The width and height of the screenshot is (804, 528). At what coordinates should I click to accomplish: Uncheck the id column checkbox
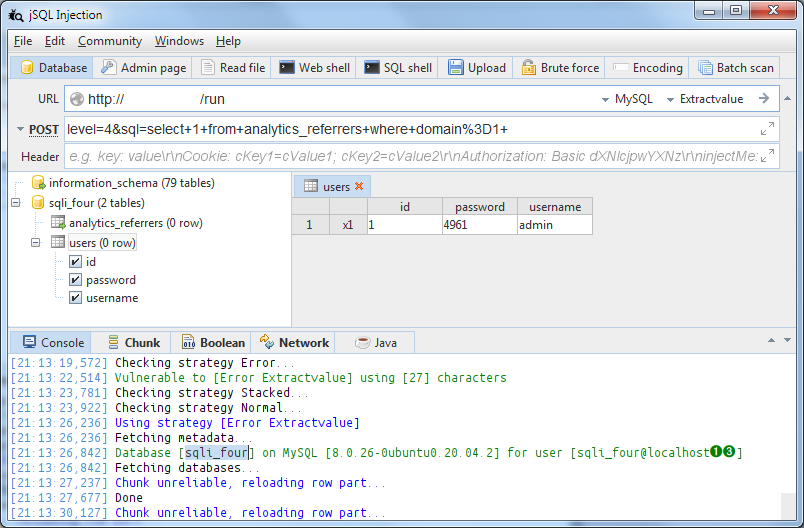pyautogui.click(x=75, y=261)
